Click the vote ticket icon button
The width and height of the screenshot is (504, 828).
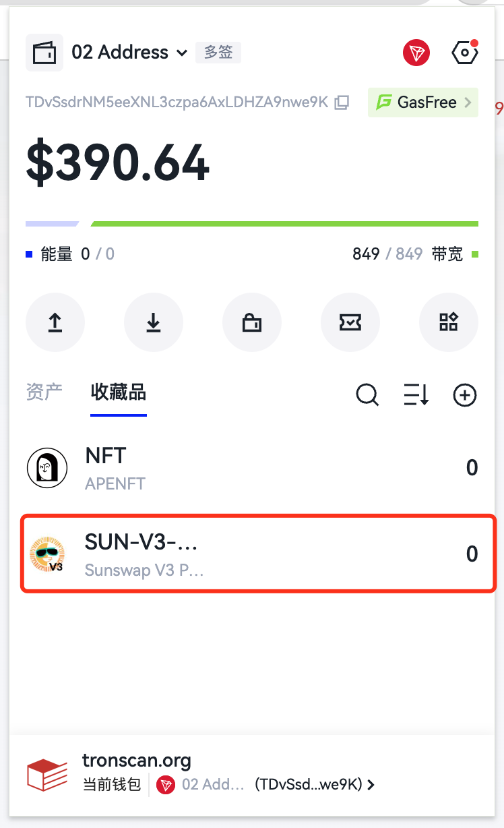click(x=350, y=323)
